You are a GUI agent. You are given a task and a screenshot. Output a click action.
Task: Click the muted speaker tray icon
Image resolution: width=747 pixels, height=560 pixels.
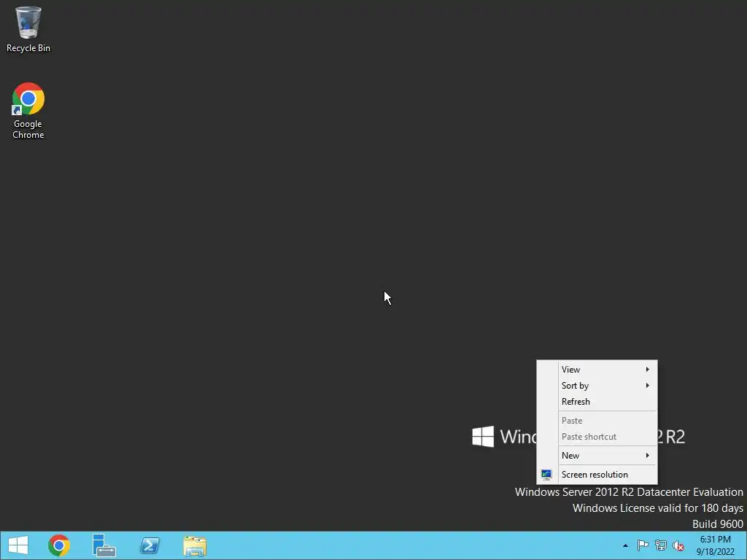pyautogui.click(x=678, y=545)
